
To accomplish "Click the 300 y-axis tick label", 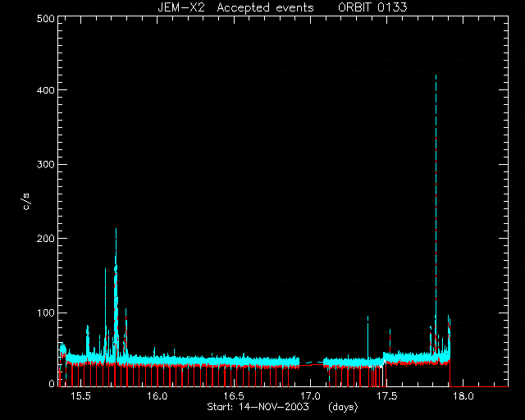I will coord(45,164).
